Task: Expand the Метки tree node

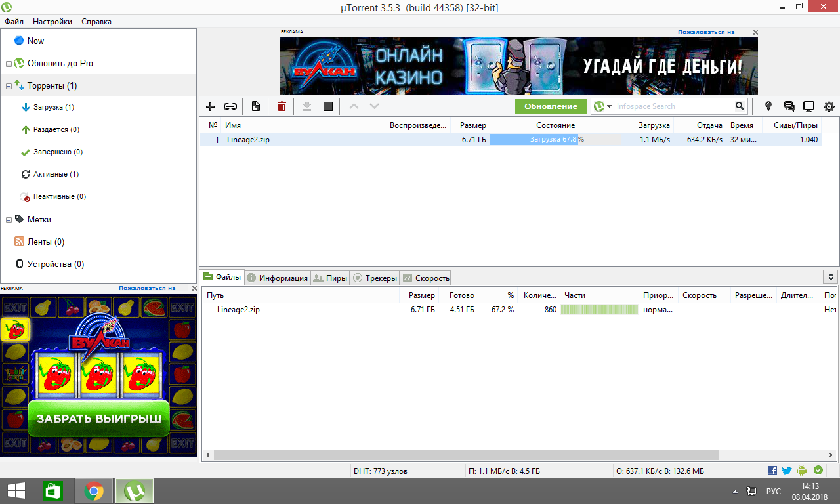Action: click(9, 220)
